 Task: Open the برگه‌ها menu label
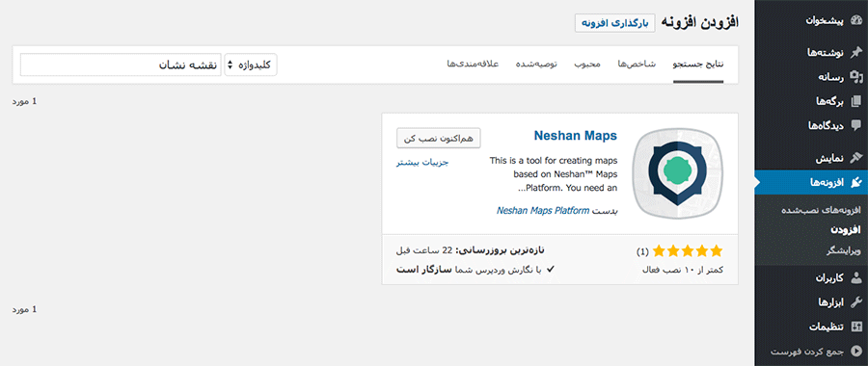point(829,102)
